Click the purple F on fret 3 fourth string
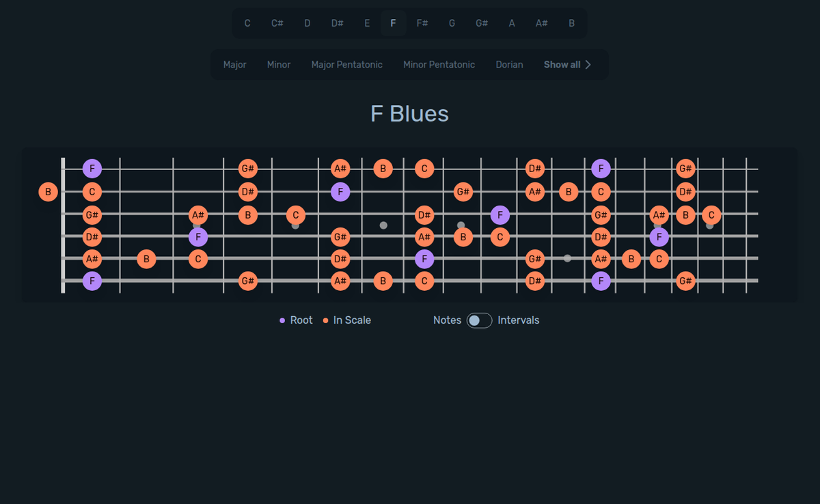This screenshot has height=504, width=820. coord(198,237)
